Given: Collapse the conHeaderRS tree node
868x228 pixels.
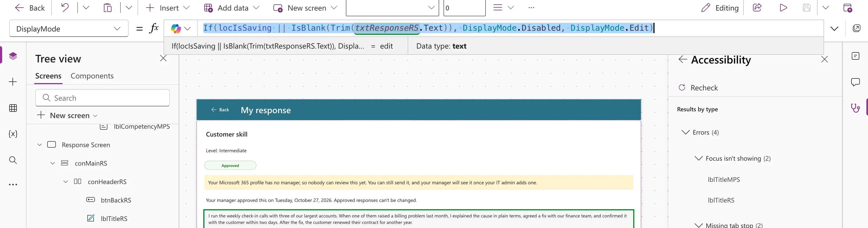Looking at the screenshot, I should coord(65,182).
